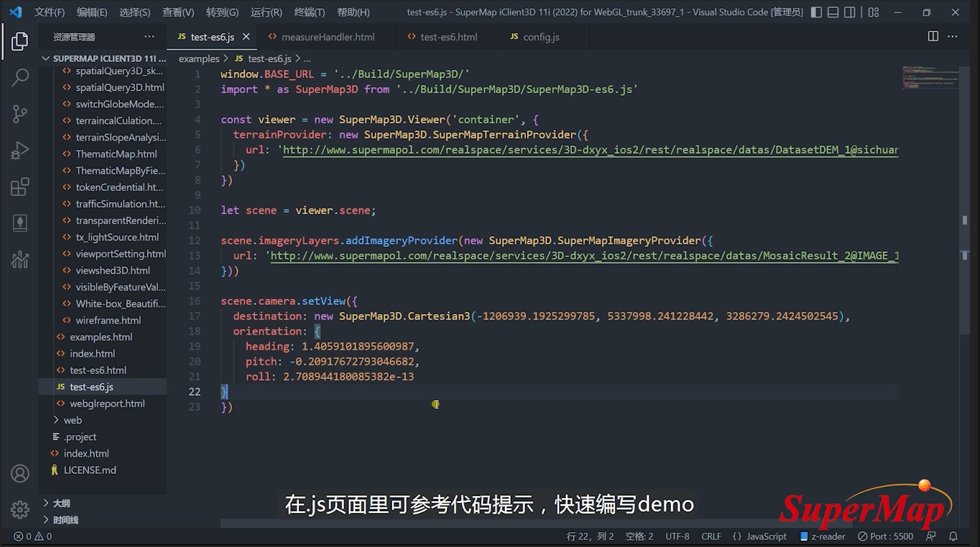Image resolution: width=980 pixels, height=547 pixels.
Task: Open test-es6.html in file tree
Action: tap(104, 370)
